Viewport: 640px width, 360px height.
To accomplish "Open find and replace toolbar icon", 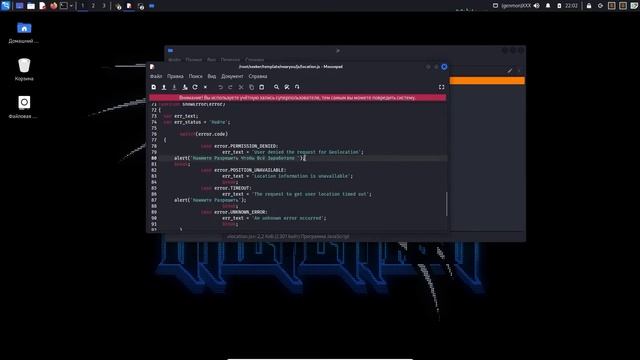I will (287, 87).
